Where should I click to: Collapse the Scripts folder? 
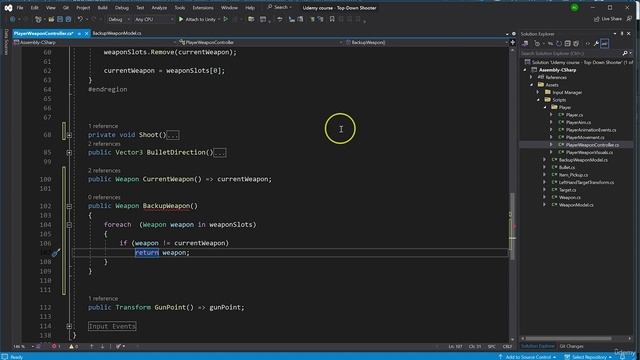[x=538, y=100]
